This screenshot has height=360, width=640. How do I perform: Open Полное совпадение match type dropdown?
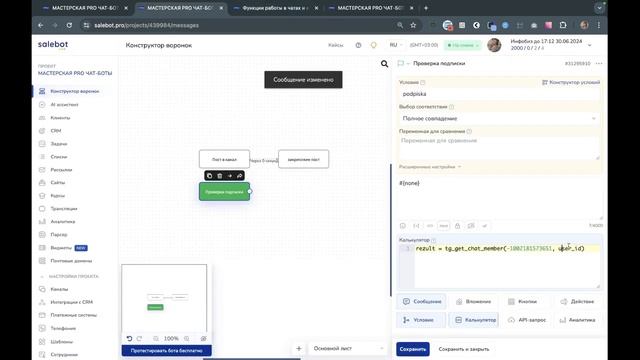499,118
